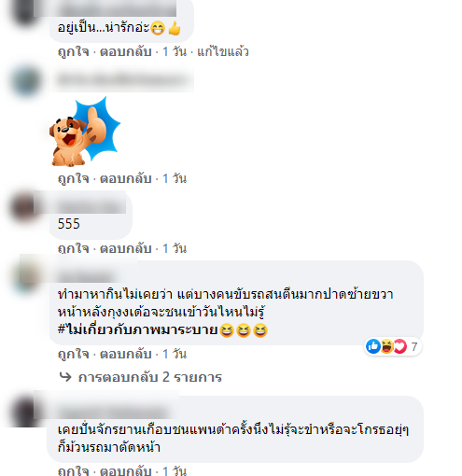The height and width of the screenshot is (476, 462).
Task: Click ตอบกลับ under the bicycle comment
Action: click(125, 470)
